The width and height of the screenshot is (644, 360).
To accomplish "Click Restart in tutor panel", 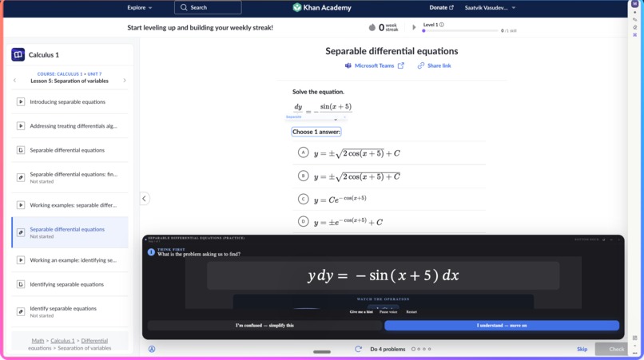I will tap(411, 312).
